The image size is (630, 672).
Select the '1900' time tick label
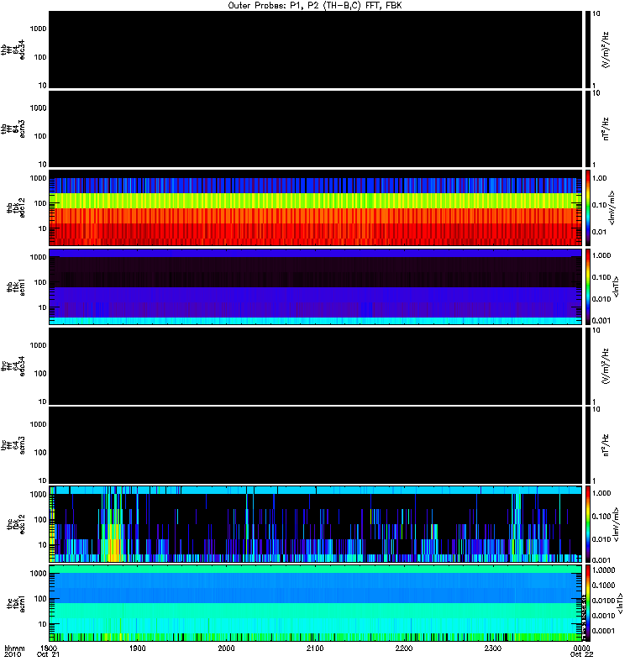point(138,648)
